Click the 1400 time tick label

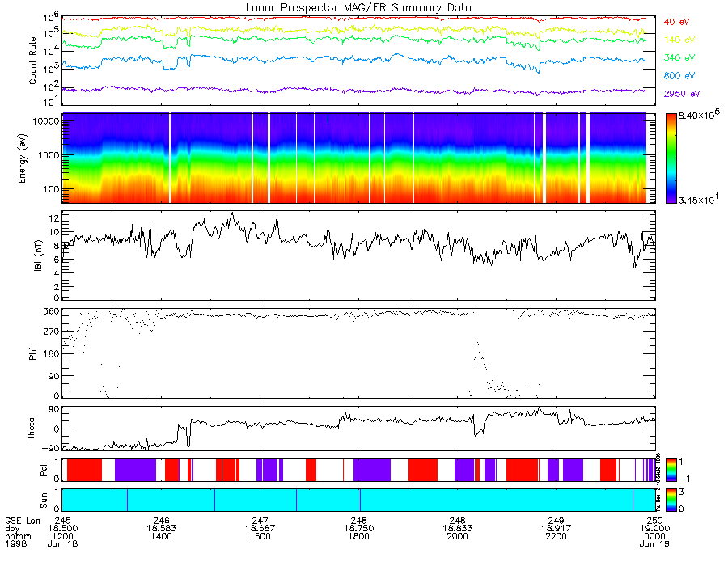(162, 536)
